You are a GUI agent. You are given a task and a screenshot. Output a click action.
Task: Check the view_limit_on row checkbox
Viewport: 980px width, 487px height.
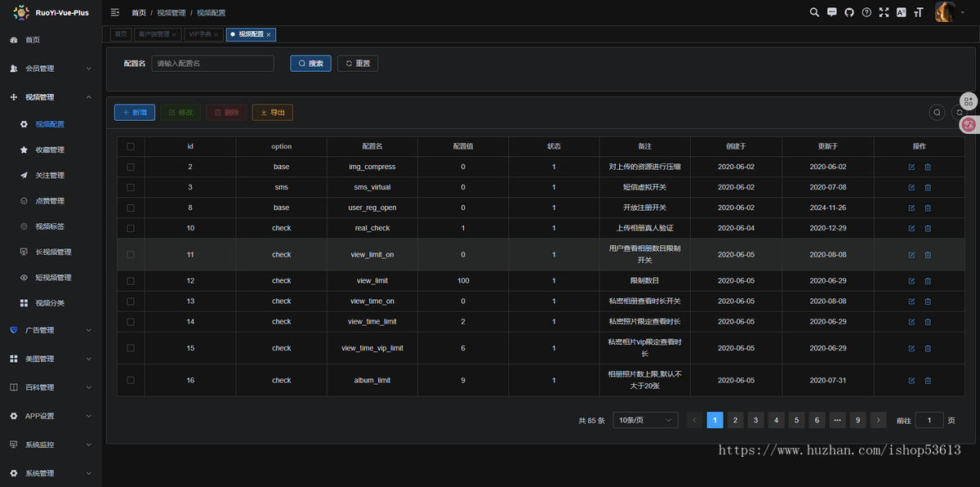pos(131,255)
